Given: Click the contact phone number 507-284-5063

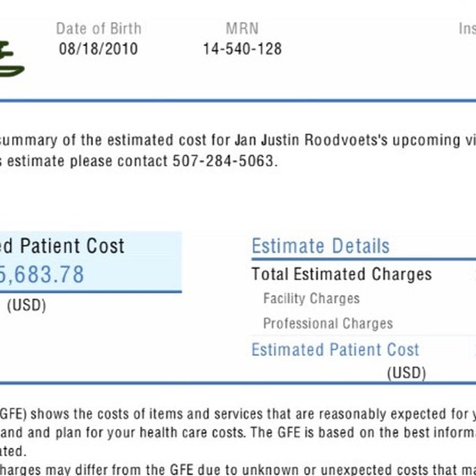Looking at the screenshot, I should pos(223,161).
